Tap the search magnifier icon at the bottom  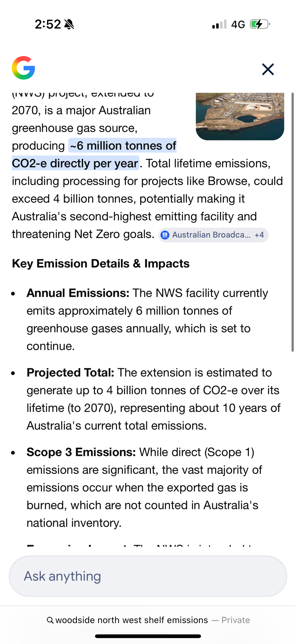(x=50, y=620)
